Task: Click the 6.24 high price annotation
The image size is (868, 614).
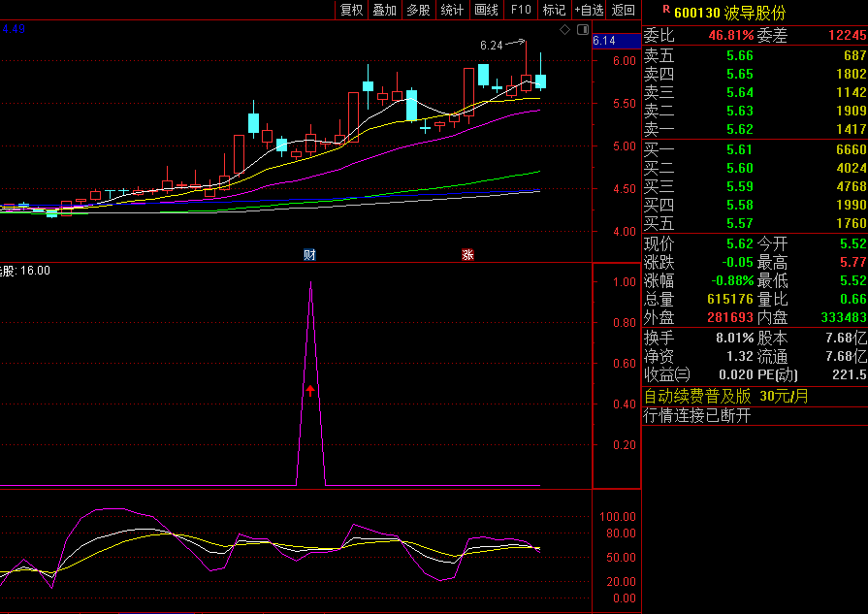Action: 491,46
